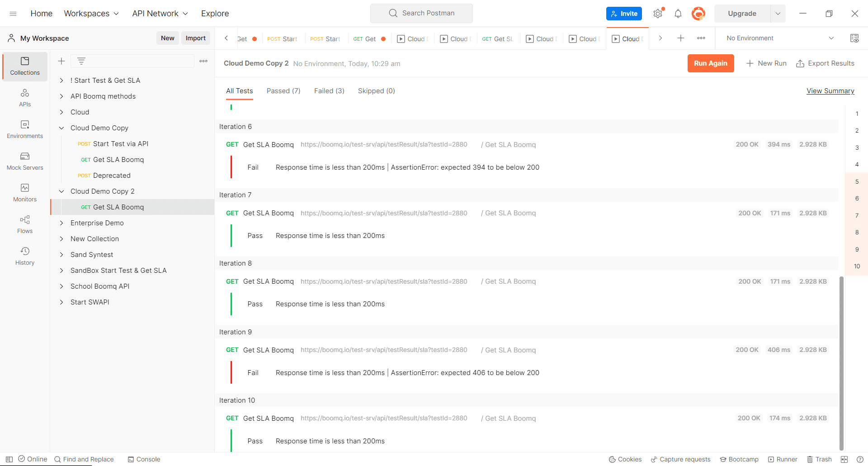Go to Explore in the top menu
The width and height of the screenshot is (868, 466).
coord(215,14)
